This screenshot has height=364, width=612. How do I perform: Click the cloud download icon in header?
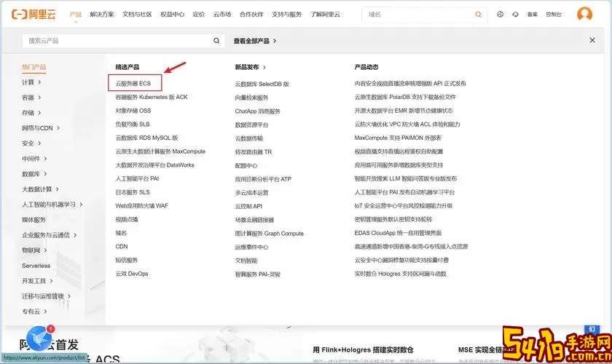pyautogui.click(x=515, y=15)
